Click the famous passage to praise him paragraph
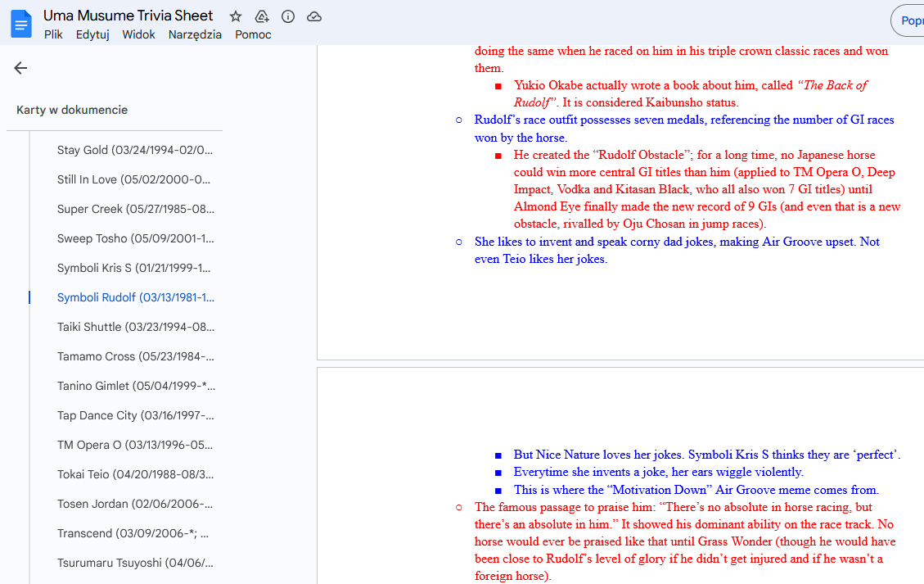Viewport: 924px width, 584px height. point(685,541)
